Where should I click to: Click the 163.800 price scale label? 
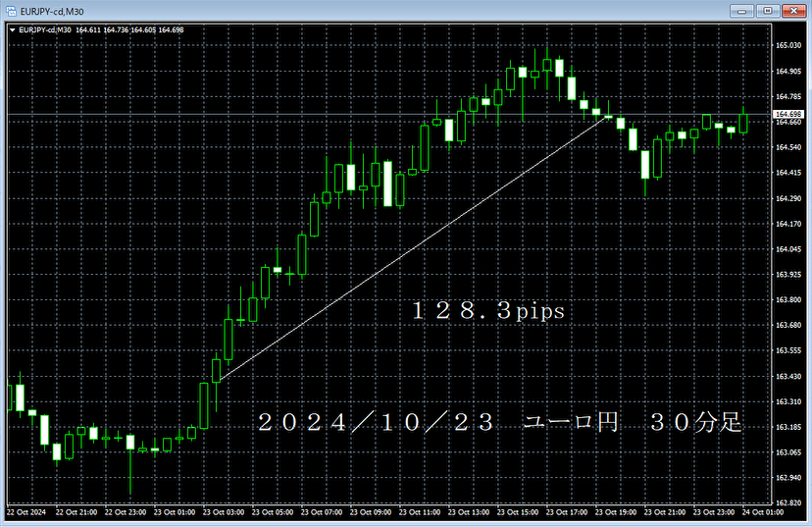(788, 299)
